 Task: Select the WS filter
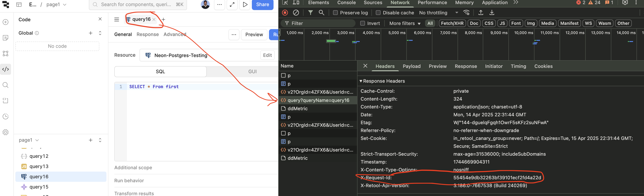[x=588, y=23]
